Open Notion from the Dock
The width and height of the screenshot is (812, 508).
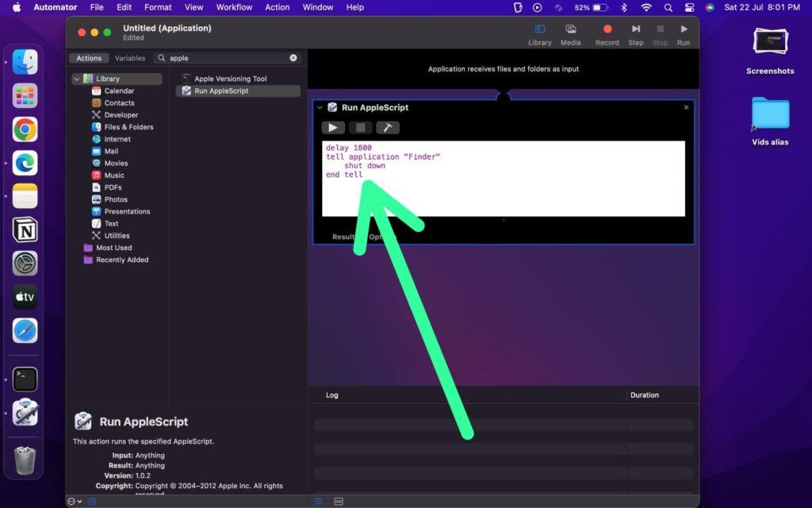click(x=25, y=229)
